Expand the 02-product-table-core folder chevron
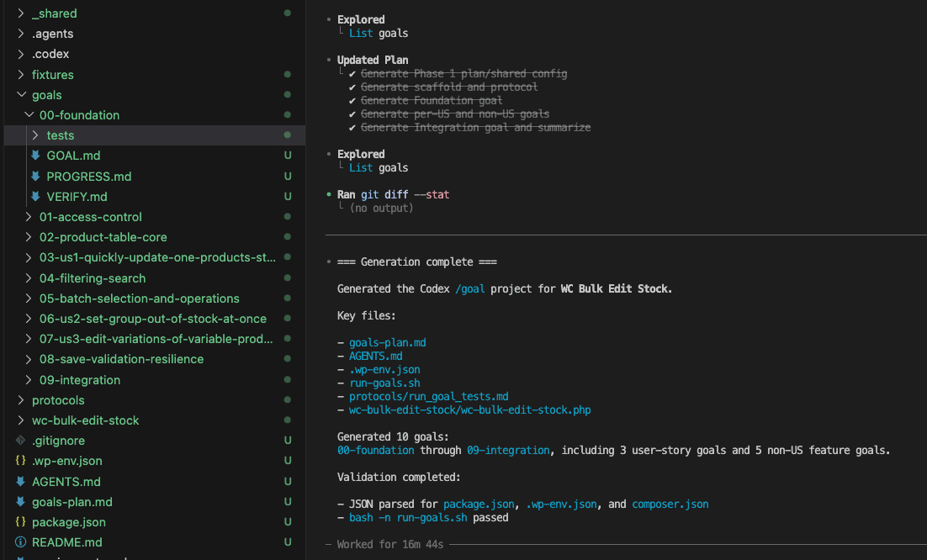The width and height of the screenshot is (927, 560). tap(29, 237)
